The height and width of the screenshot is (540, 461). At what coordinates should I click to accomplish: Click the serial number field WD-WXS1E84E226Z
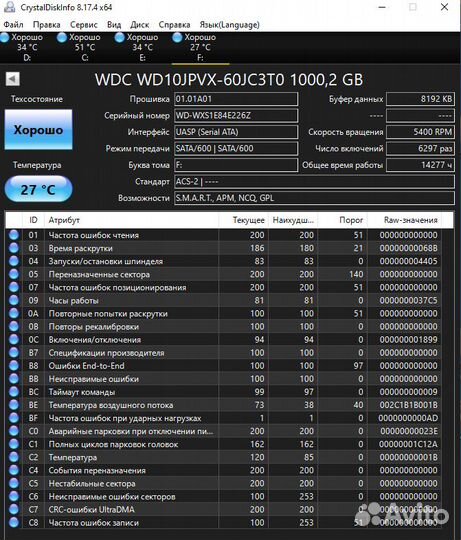point(236,116)
